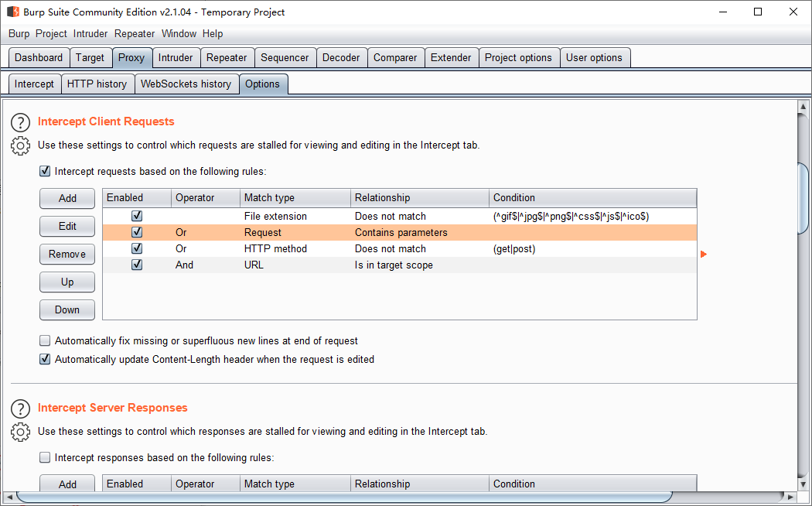Open the gear settings for Intercept Server Responses

(x=20, y=432)
